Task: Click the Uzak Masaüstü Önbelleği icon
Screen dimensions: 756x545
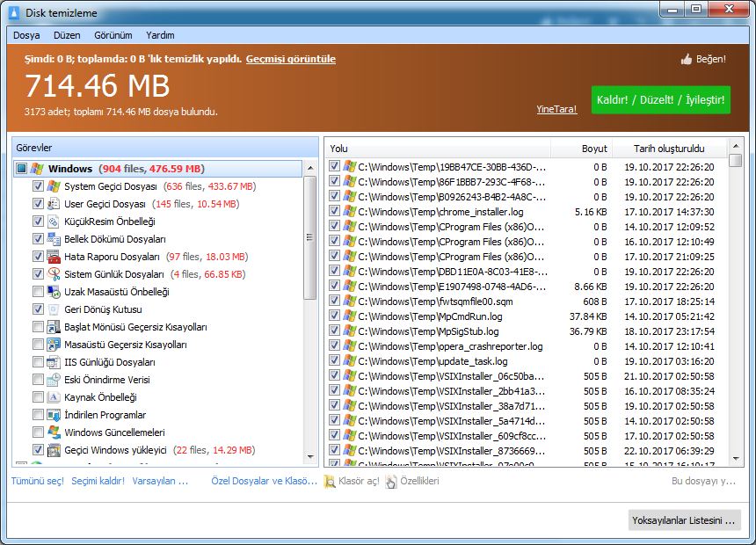Action: tap(54, 292)
